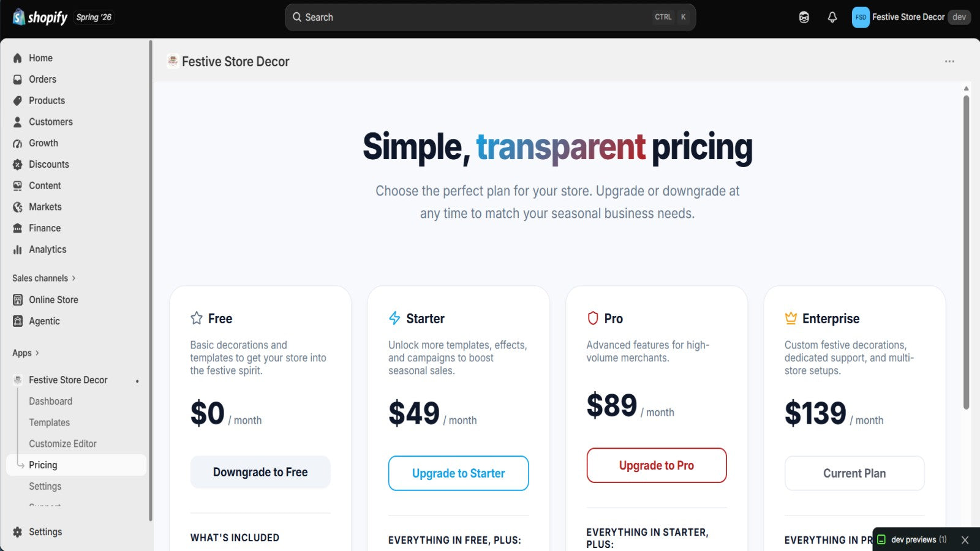
Task: Click the Markets globe icon
Action: pos(18,207)
